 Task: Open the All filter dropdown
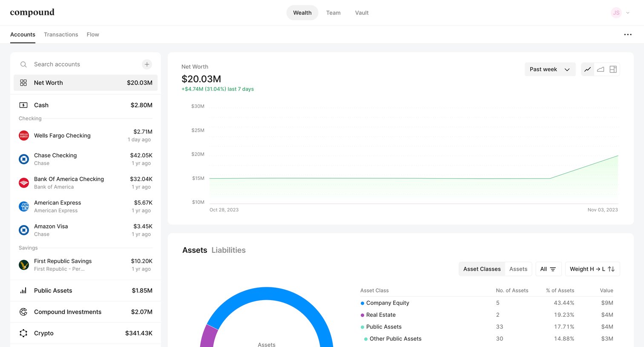tap(548, 269)
